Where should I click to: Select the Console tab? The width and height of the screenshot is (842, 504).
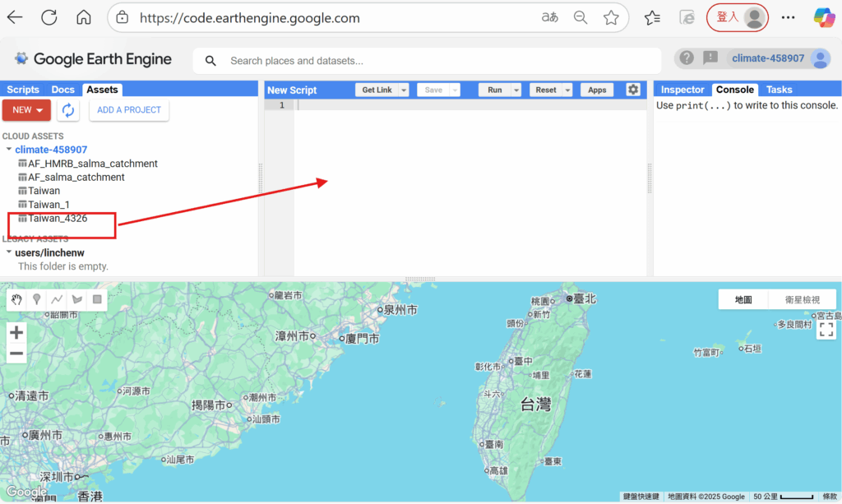point(734,90)
